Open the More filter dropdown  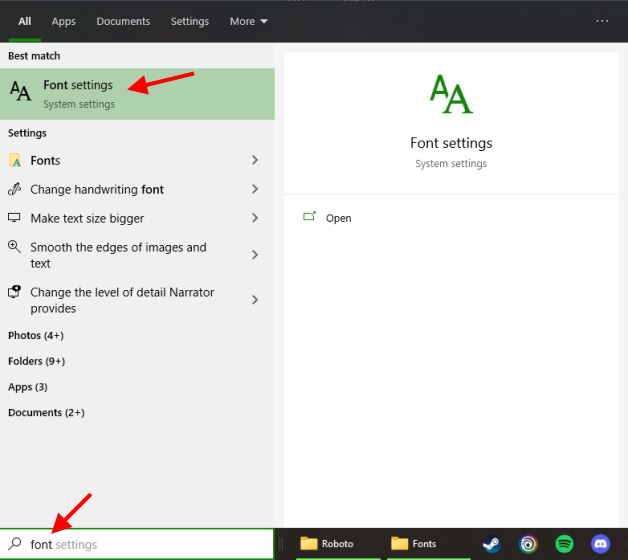click(248, 21)
